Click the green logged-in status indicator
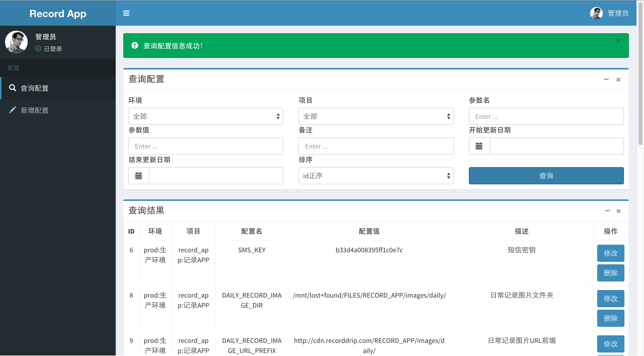 point(38,49)
